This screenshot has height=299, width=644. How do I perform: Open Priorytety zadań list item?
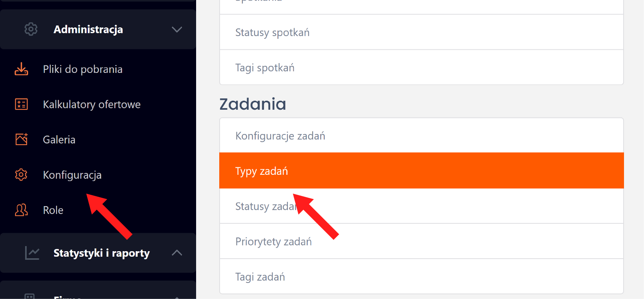pyautogui.click(x=274, y=242)
